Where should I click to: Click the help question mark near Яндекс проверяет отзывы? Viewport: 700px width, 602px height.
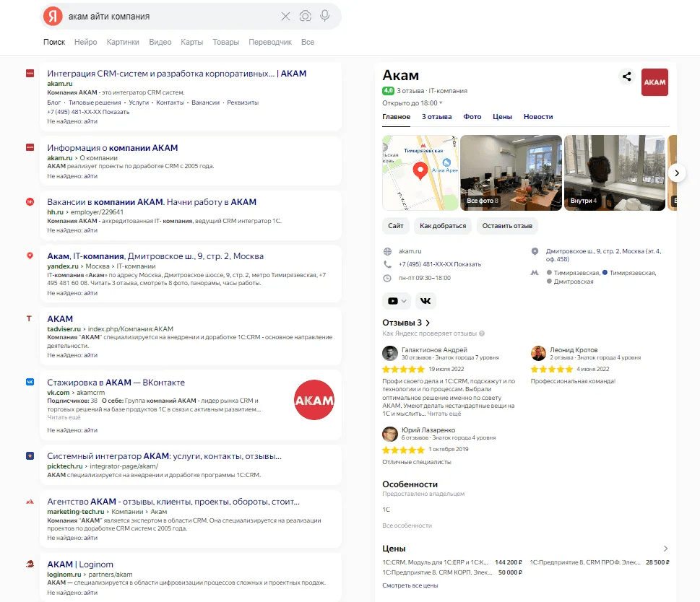pyautogui.click(x=482, y=333)
